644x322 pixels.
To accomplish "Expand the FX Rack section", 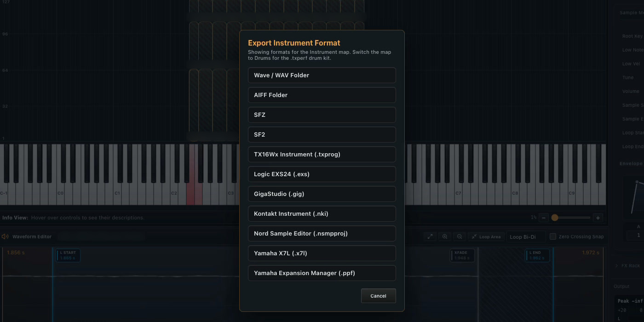I will point(628,265).
